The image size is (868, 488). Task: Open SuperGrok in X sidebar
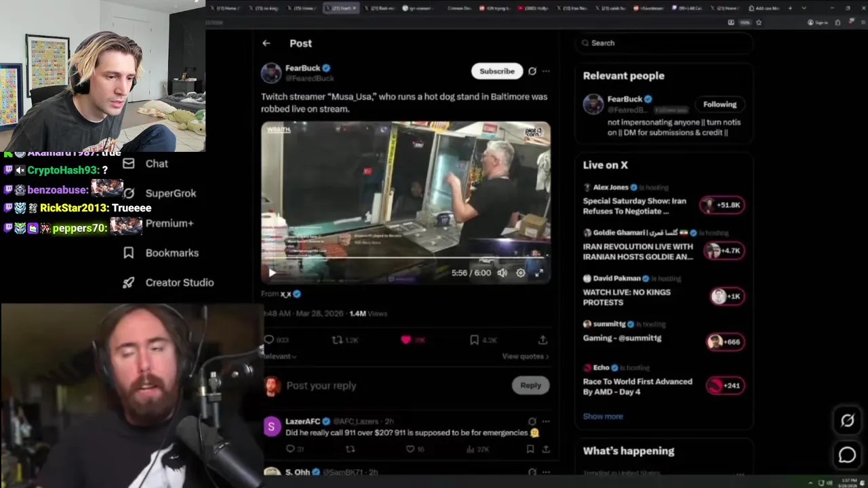tap(160, 193)
